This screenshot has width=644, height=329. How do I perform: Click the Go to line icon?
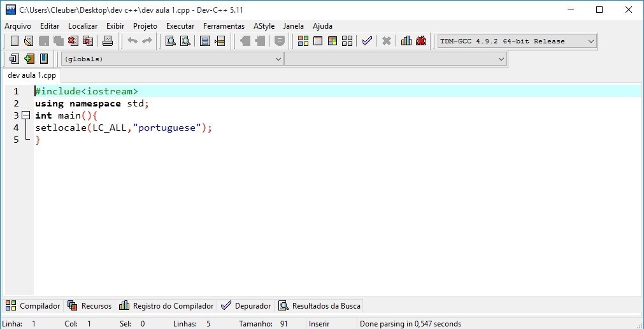pyautogui.click(x=220, y=41)
